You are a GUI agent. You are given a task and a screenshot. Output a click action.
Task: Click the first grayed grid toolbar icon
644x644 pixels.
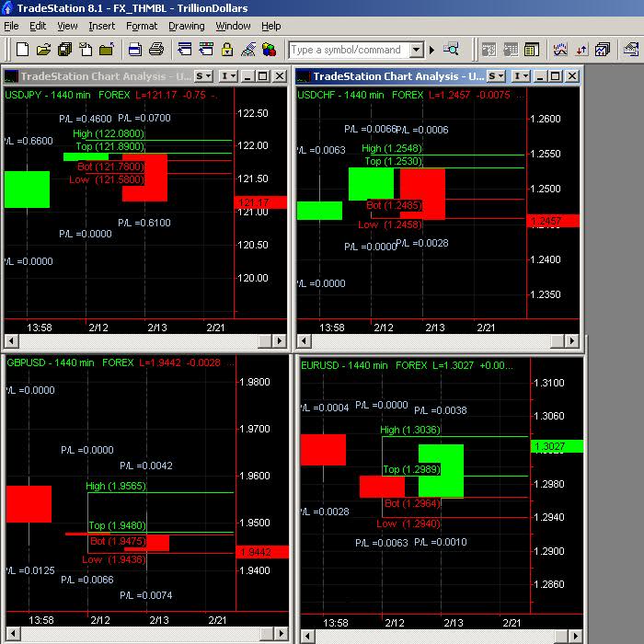(489, 50)
